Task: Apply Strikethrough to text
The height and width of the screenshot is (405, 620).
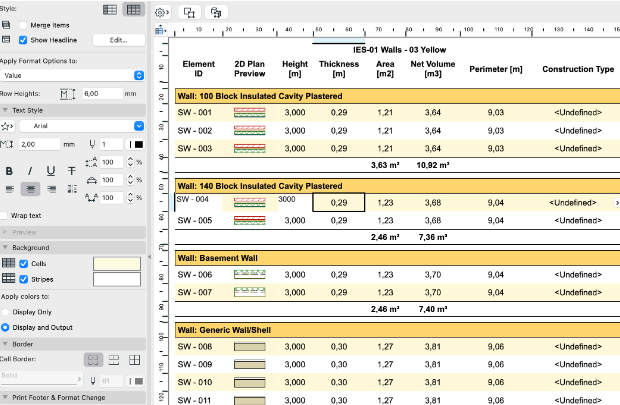Action: coord(71,171)
